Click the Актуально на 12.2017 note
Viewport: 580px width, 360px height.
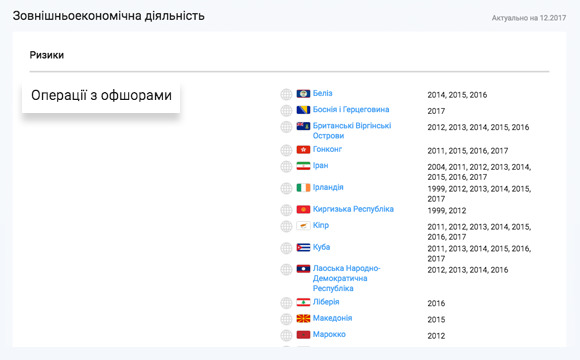point(529,18)
